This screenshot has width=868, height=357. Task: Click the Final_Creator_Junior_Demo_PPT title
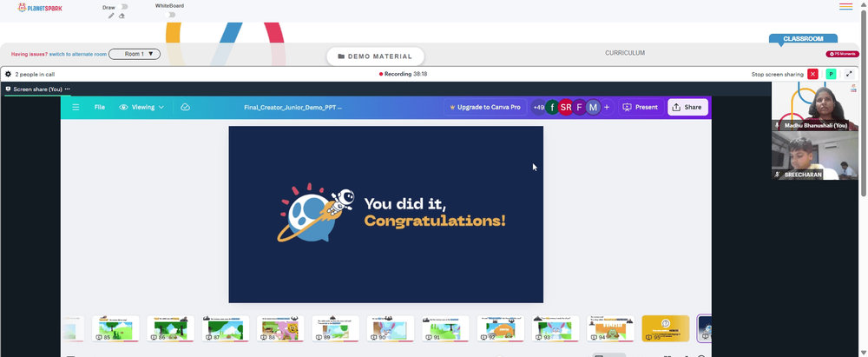click(293, 107)
